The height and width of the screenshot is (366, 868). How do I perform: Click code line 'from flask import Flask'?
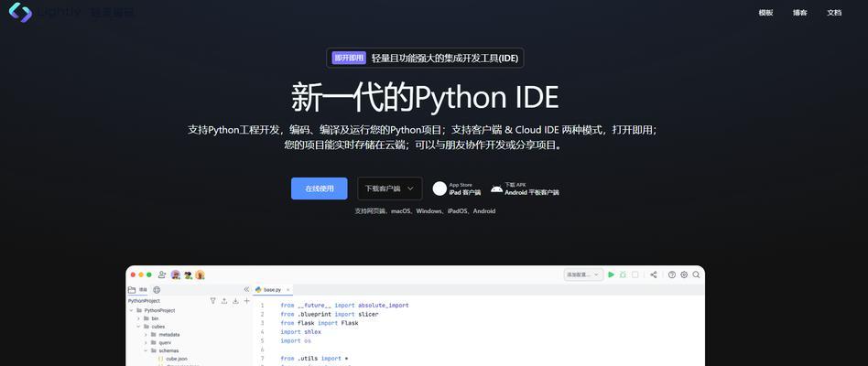(320, 323)
